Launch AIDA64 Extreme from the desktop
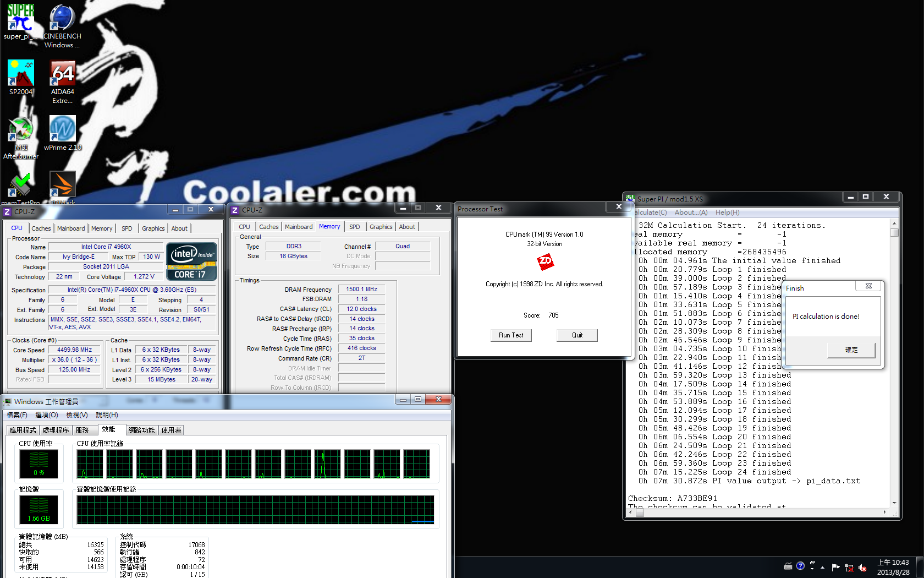The width and height of the screenshot is (924, 578). (x=62, y=81)
